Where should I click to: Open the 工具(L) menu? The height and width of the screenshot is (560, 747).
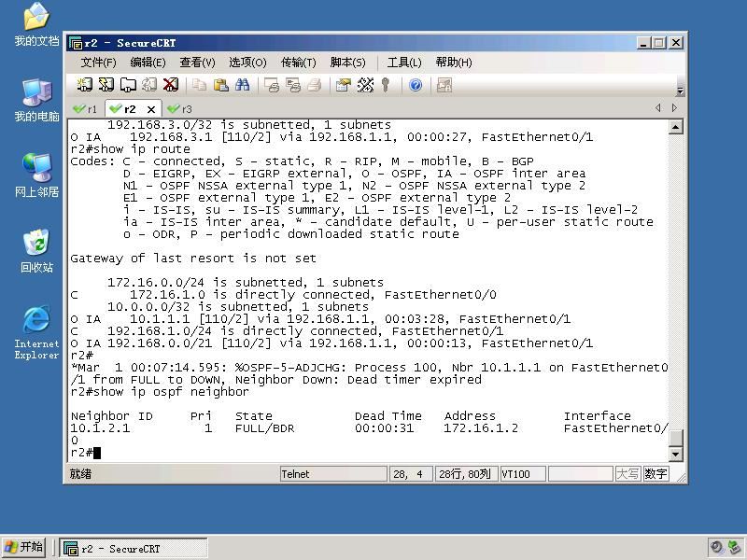coord(404,63)
